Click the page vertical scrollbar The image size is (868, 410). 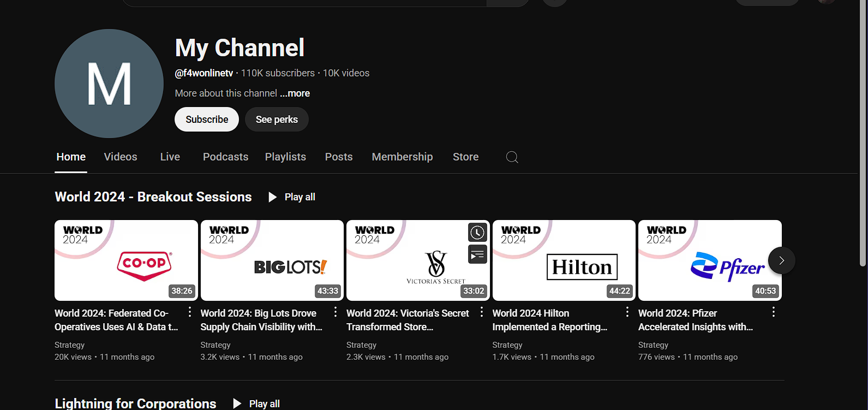point(863,134)
